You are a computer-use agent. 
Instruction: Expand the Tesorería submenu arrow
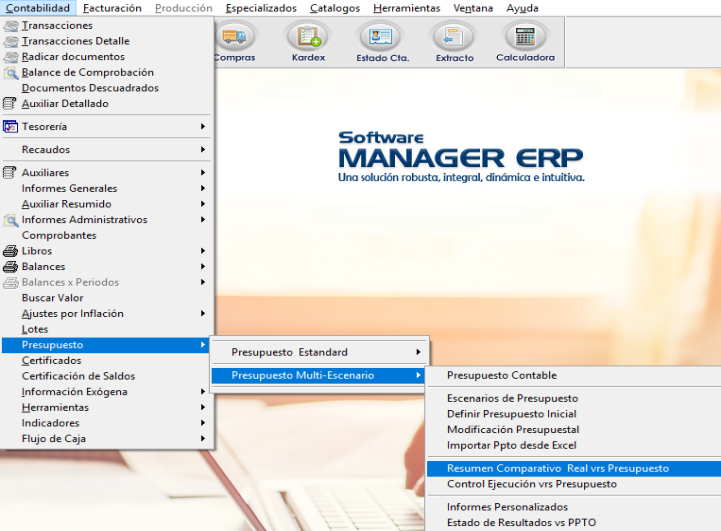(203, 126)
